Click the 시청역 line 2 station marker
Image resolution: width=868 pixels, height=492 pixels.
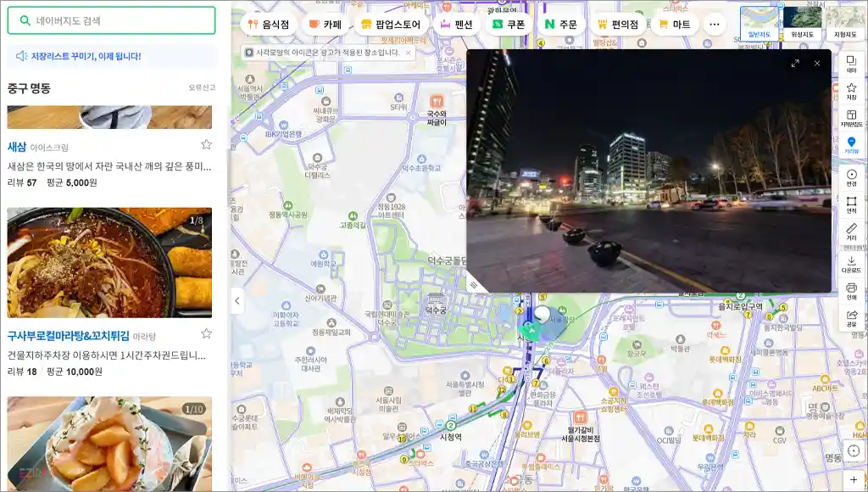tap(451, 426)
